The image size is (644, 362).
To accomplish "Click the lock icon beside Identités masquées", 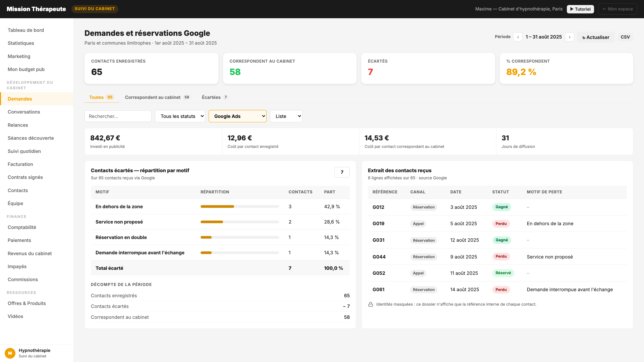I will point(370,304).
